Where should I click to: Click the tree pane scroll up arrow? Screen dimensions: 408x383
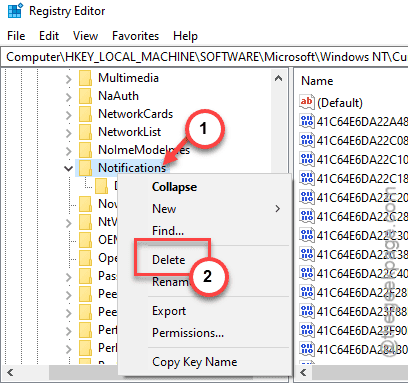click(278, 79)
